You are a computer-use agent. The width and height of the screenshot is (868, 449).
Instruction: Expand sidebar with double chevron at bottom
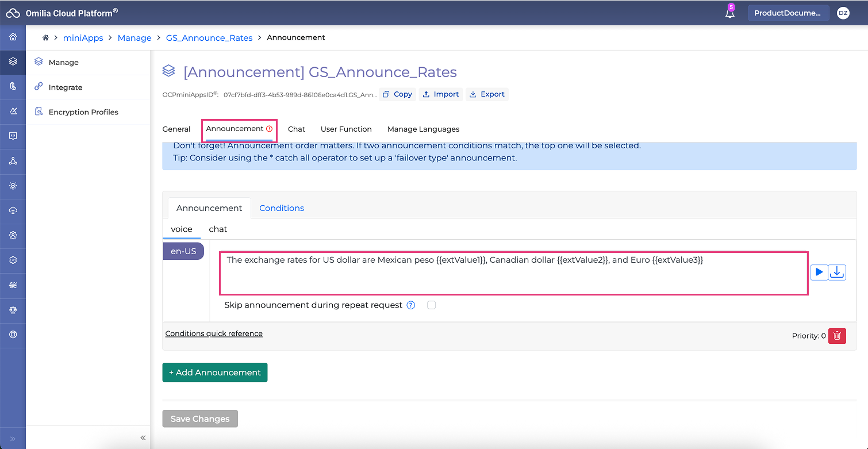13,438
